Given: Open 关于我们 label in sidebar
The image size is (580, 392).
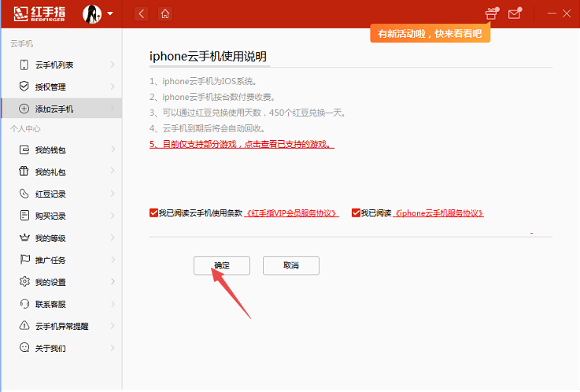Looking at the screenshot, I should (x=50, y=349).
